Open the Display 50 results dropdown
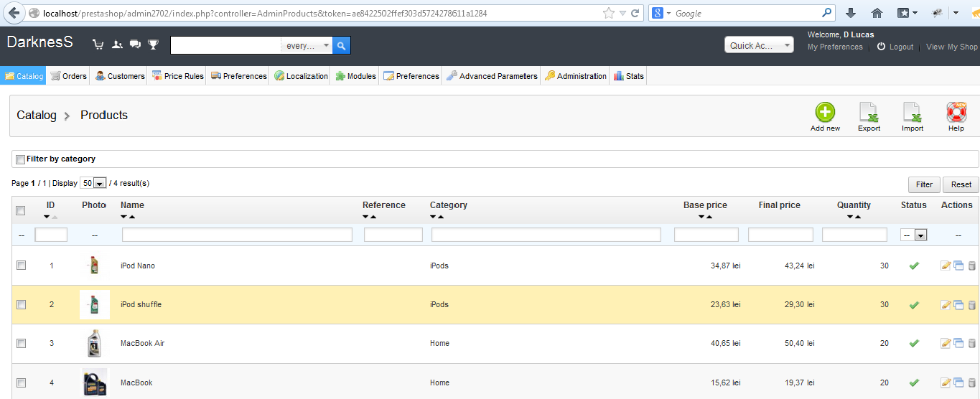Screen dimensions: 980x399 (93, 183)
